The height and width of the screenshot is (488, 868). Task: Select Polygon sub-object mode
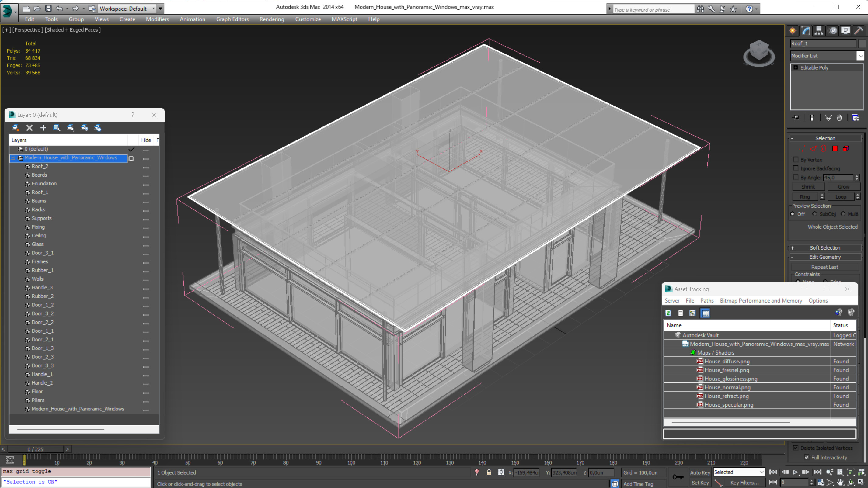click(835, 148)
